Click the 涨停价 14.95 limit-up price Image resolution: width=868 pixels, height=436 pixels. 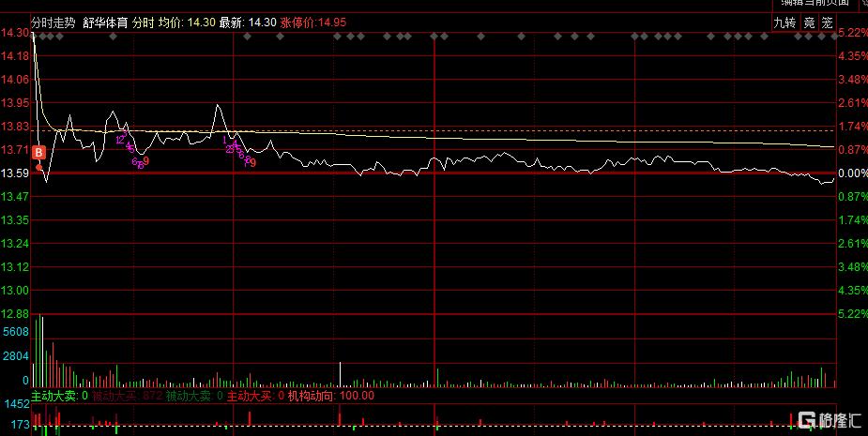[313, 23]
